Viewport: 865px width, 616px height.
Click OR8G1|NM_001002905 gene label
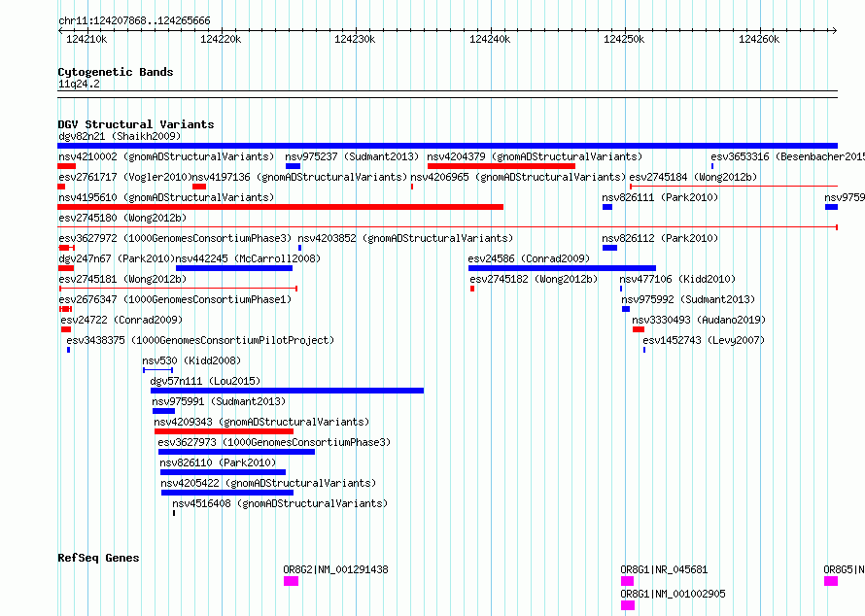click(x=673, y=594)
